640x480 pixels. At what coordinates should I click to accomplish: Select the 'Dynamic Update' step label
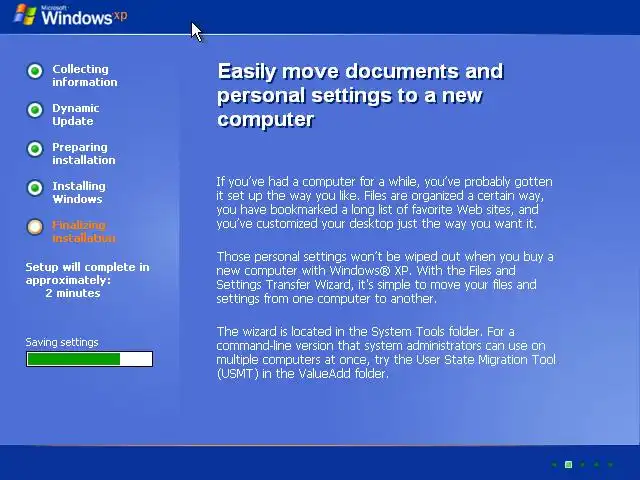[x=76, y=115]
